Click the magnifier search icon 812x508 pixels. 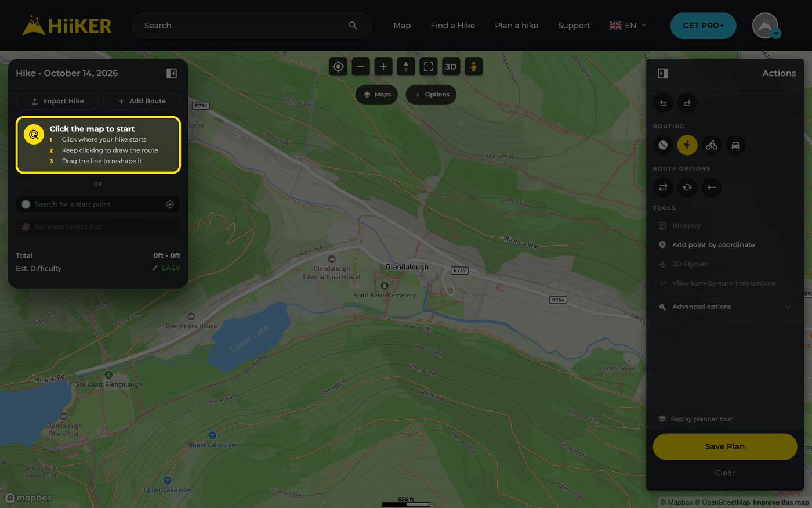(x=353, y=26)
